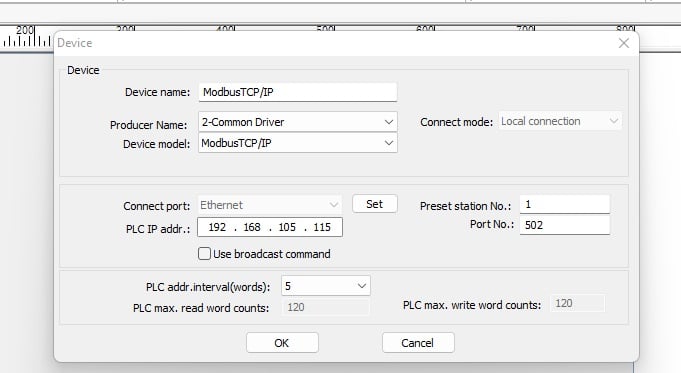Click the Preset station No. field
The height and width of the screenshot is (373, 681).
565,205
